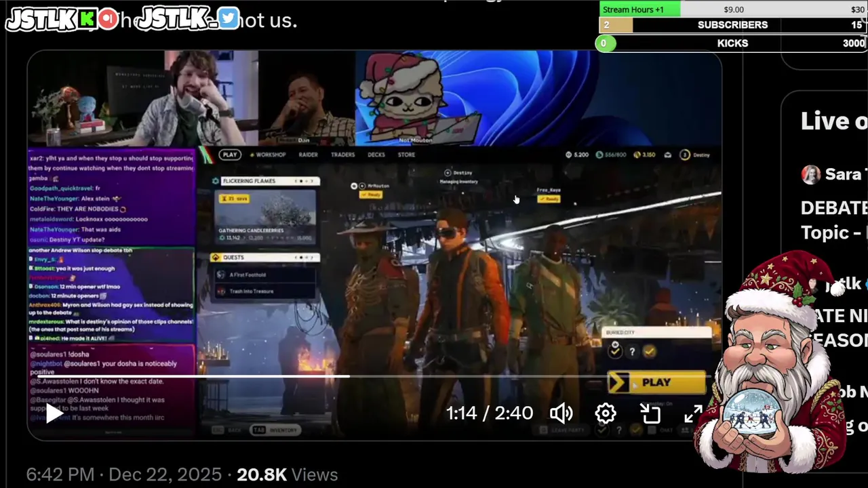Click the KICKS goal bar
Image resolution: width=868 pixels, height=488 pixels.
tap(732, 43)
